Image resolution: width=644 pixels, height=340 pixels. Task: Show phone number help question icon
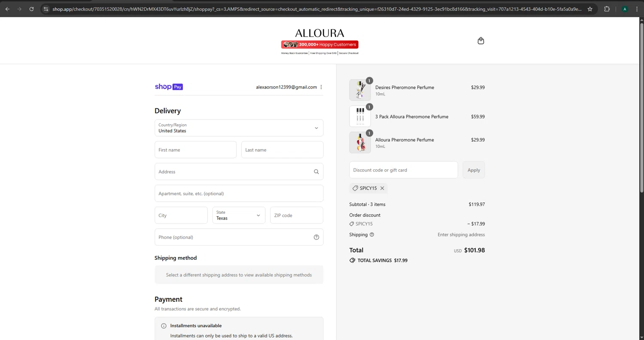pyautogui.click(x=316, y=237)
